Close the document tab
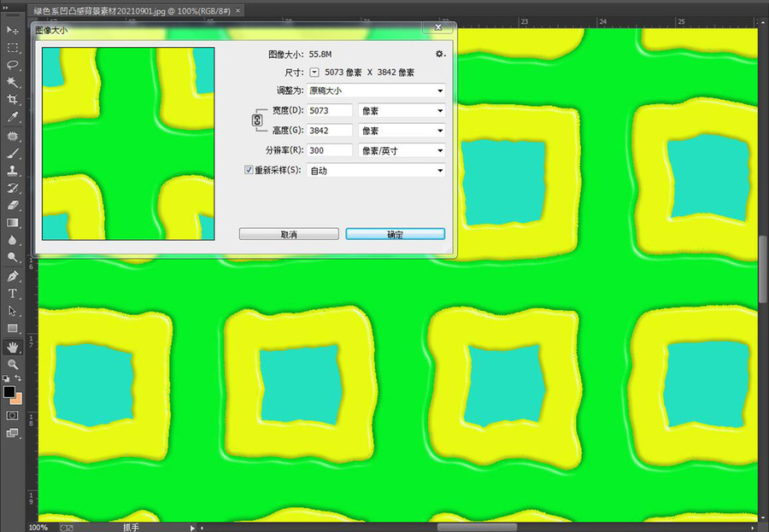 238,10
